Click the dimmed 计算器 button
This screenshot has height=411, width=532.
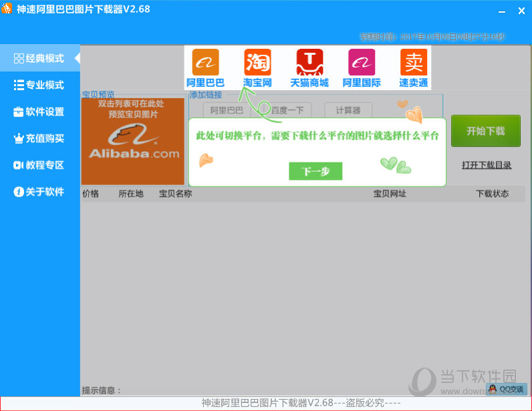pos(348,110)
